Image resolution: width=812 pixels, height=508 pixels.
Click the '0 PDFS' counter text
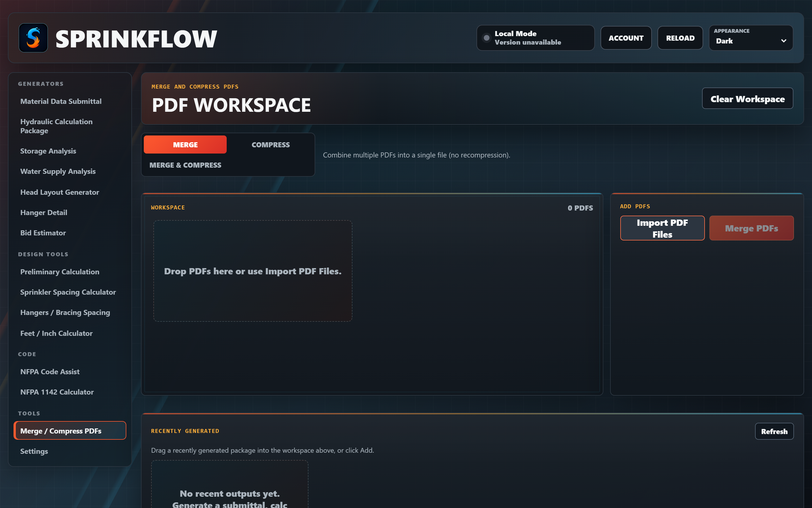coord(580,208)
